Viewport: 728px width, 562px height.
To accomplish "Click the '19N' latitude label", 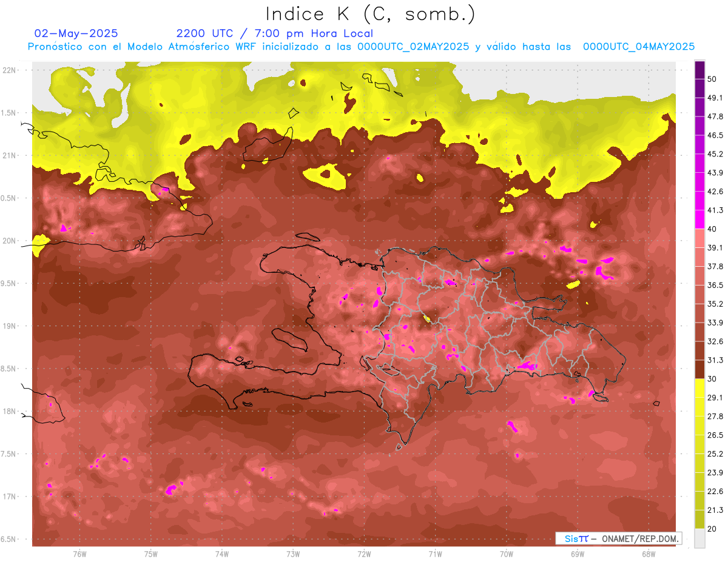I will [10, 326].
